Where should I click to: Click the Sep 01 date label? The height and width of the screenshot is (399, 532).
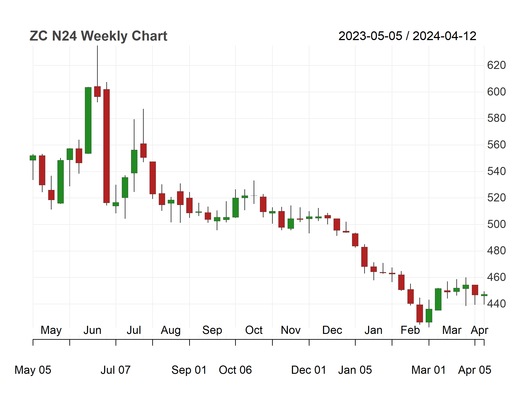pyautogui.click(x=189, y=370)
